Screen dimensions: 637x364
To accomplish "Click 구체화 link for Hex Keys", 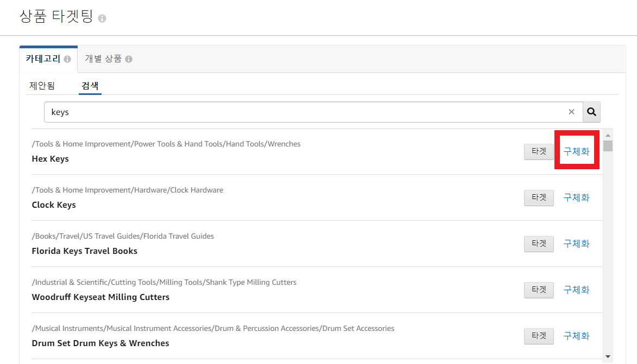I will 577,151.
